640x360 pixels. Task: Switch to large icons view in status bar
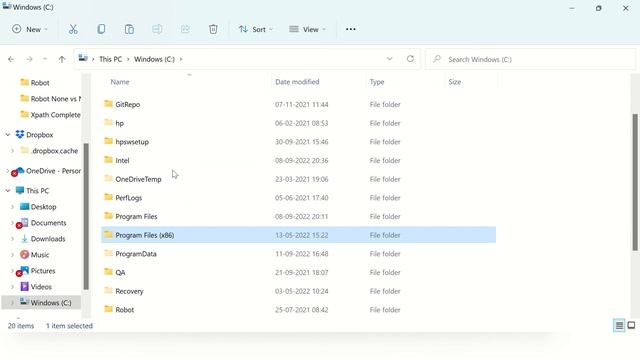(x=631, y=325)
